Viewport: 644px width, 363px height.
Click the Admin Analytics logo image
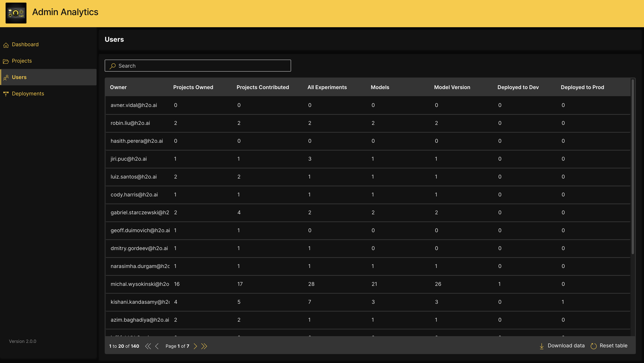(16, 13)
